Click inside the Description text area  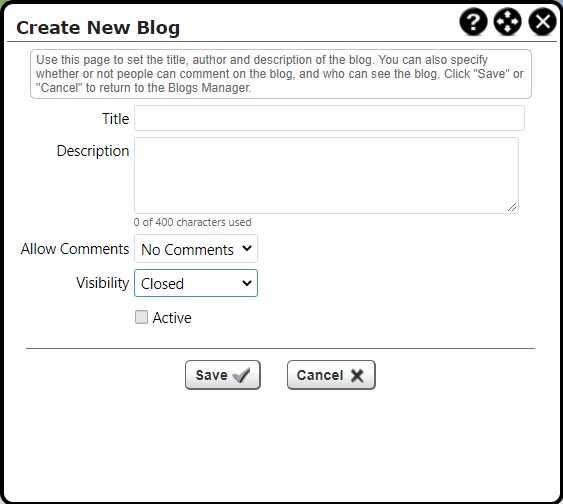pos(326,176)
